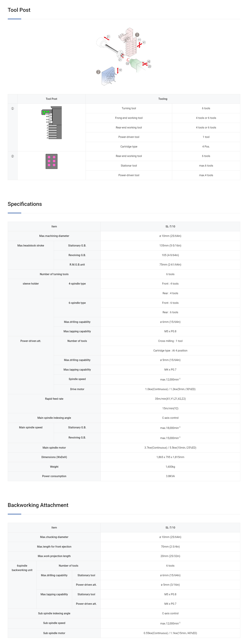This screenshot has height=644, width=250.
Task: Click the X2 axis label in the diagram
Action: click(149, 62)
